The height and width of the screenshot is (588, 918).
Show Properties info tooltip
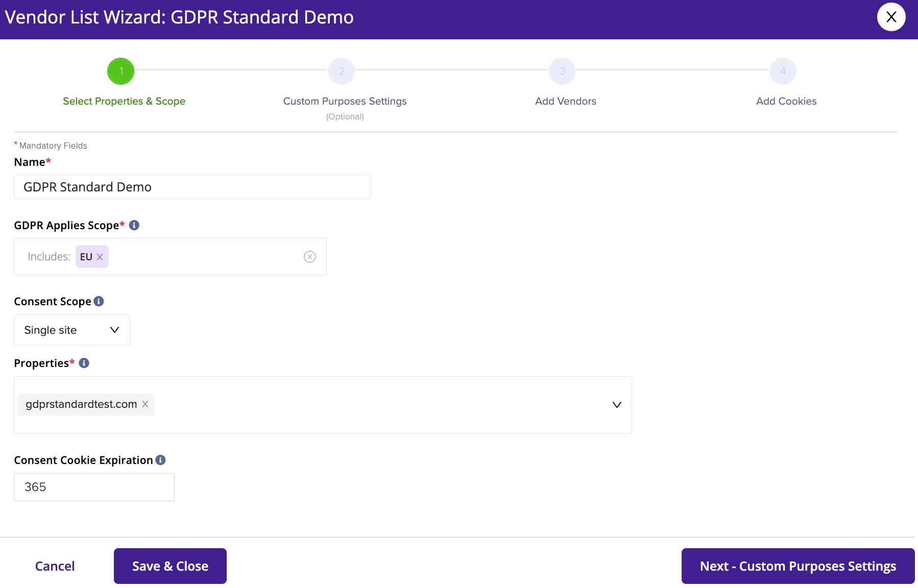(84, 363)
